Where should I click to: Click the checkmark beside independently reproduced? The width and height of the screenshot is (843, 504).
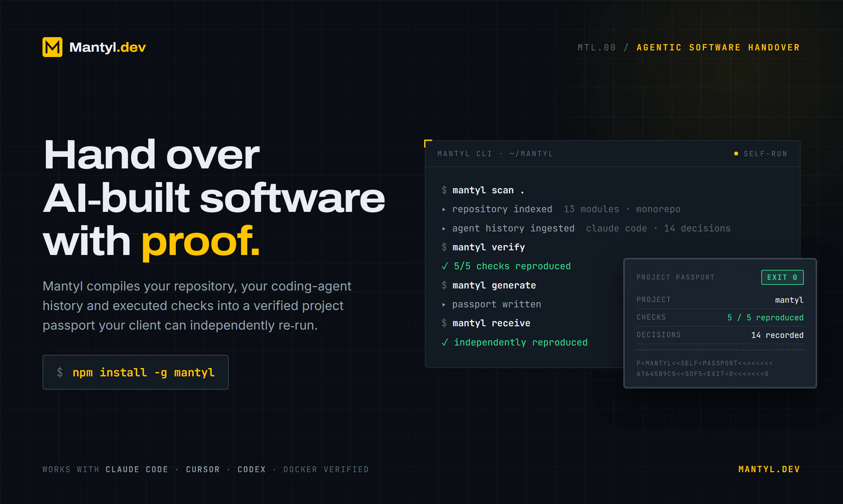click(x=445, y=342)
